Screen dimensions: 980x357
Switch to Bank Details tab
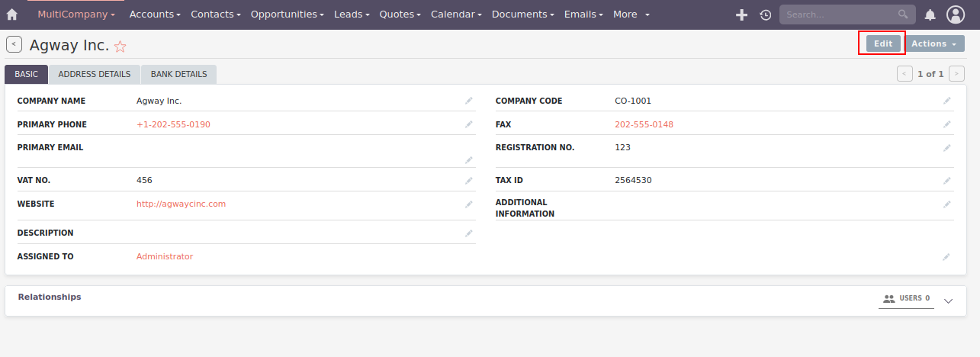tap(178, 74)
